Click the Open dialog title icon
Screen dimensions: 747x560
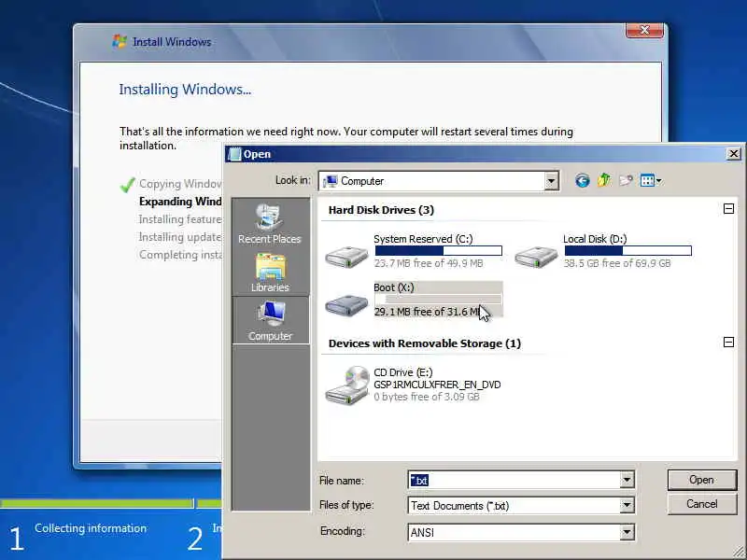(x=235, y=154)
